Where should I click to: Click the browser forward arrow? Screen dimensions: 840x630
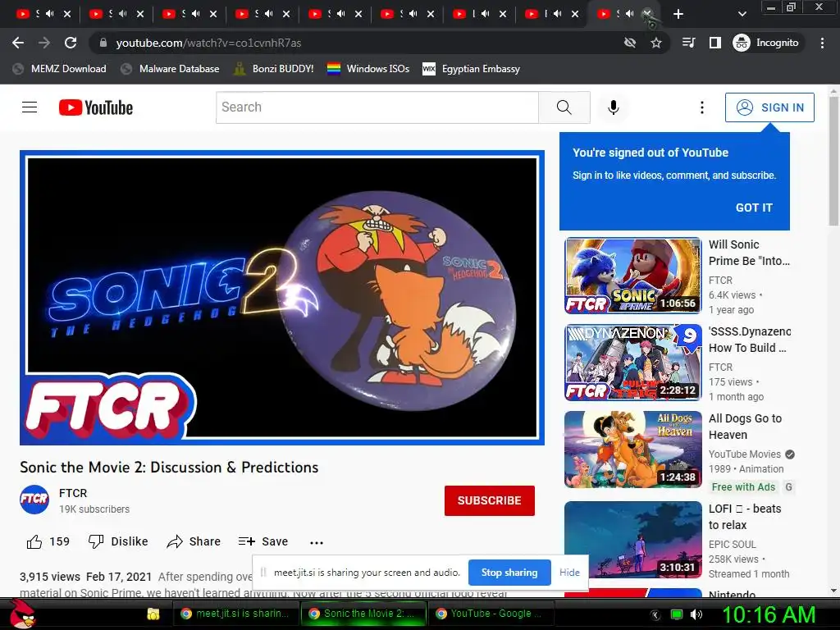click(44, 43)
